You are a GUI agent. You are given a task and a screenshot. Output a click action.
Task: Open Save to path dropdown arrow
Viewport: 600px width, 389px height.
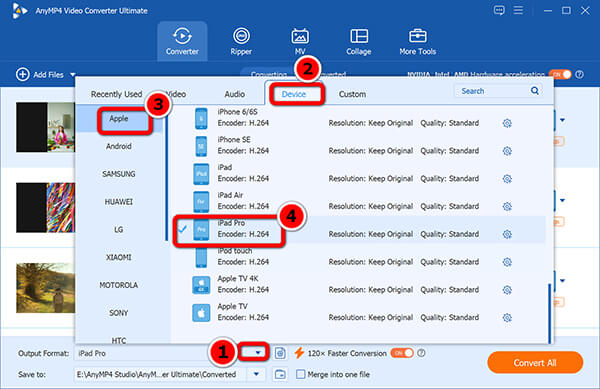(256, 374)
